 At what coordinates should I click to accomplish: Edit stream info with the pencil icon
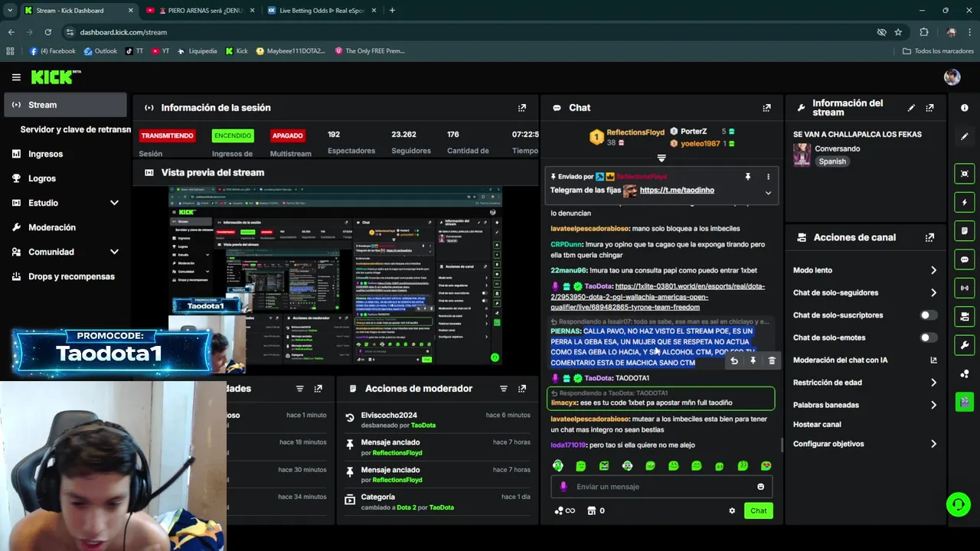pos(911,108)
